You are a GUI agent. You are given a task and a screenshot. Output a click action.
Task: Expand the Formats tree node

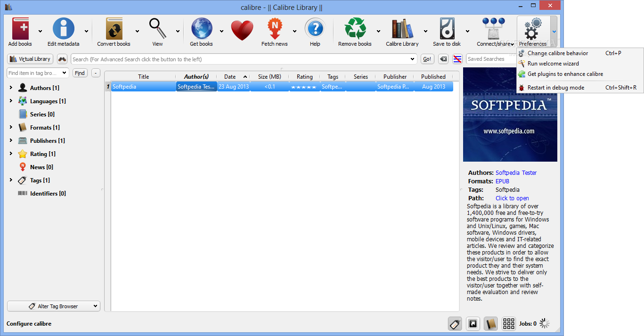(11, 127)
